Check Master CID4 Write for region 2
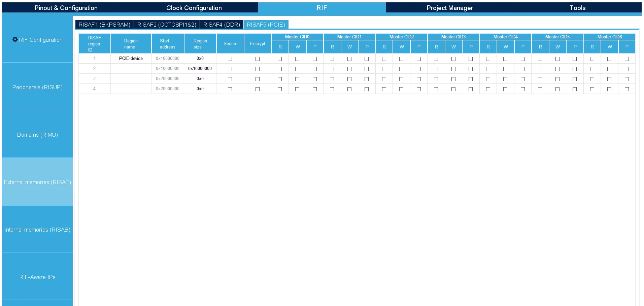This screenshot has width=644, height=306. [505, 69]
